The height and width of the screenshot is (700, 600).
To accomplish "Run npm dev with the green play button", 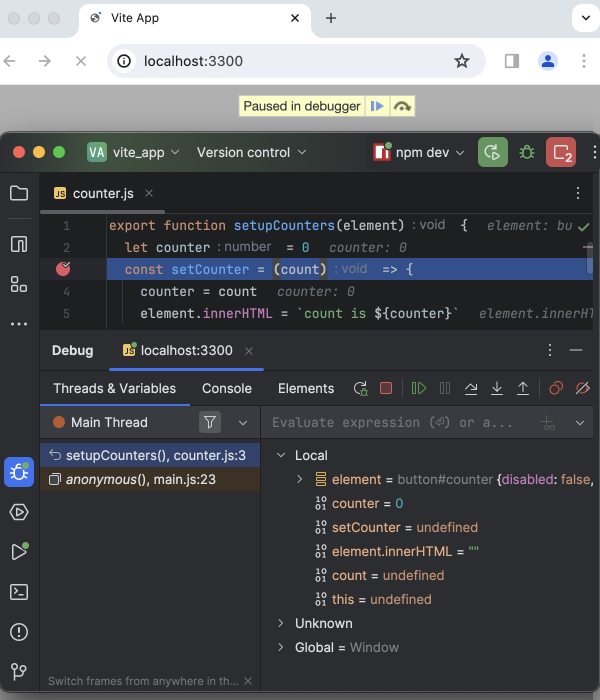I will [492, 152].
